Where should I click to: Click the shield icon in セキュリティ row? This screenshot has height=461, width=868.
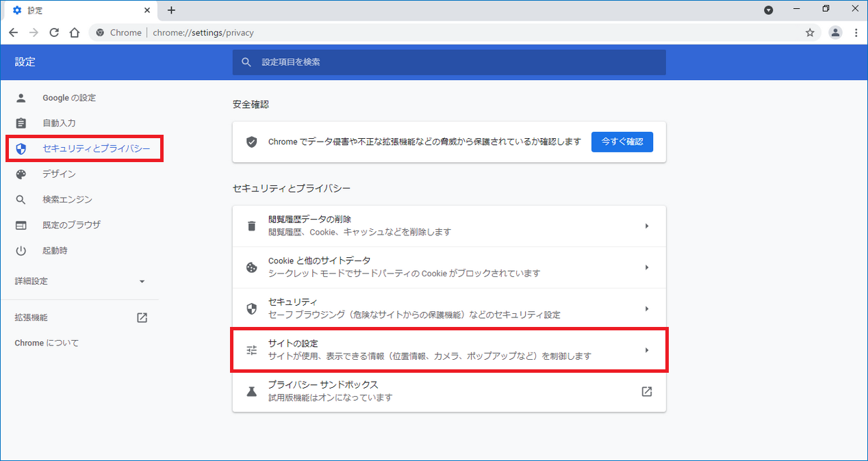coord(251,308)
